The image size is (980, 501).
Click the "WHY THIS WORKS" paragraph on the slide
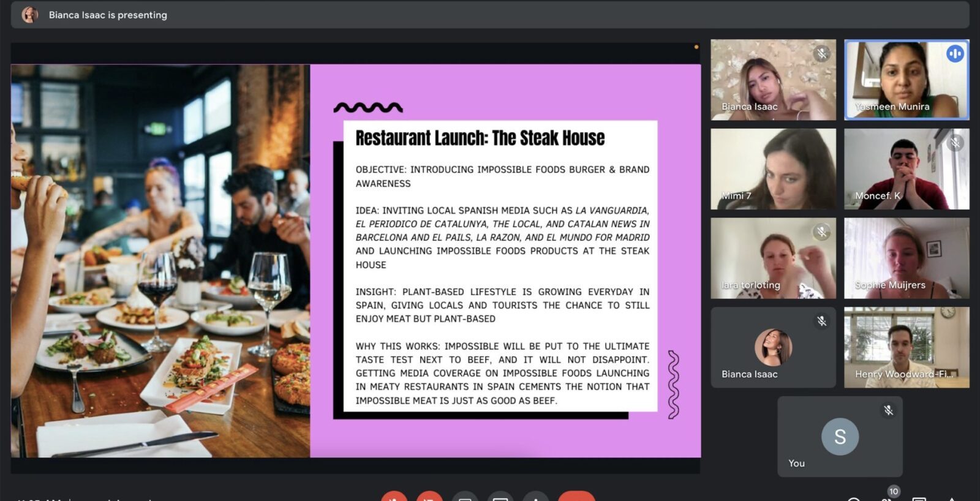tap(502, 373)
